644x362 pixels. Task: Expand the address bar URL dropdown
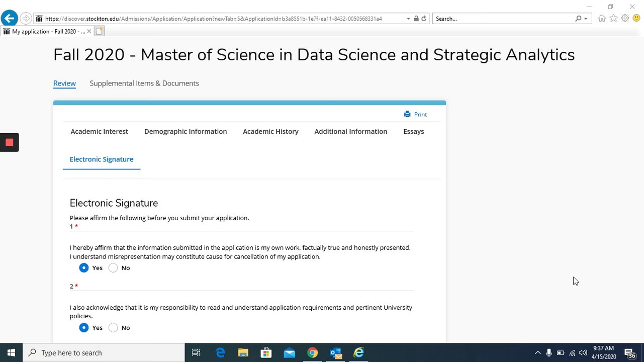(408, 19)
